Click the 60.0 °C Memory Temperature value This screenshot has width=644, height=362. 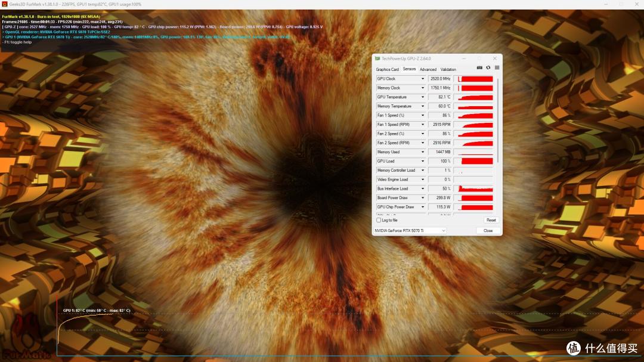440,106
